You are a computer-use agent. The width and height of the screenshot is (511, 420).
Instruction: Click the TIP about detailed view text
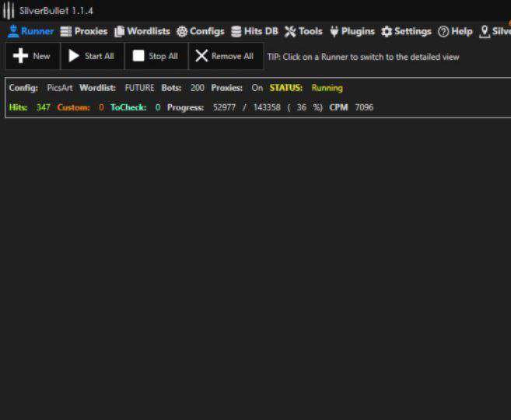point(363,57)
